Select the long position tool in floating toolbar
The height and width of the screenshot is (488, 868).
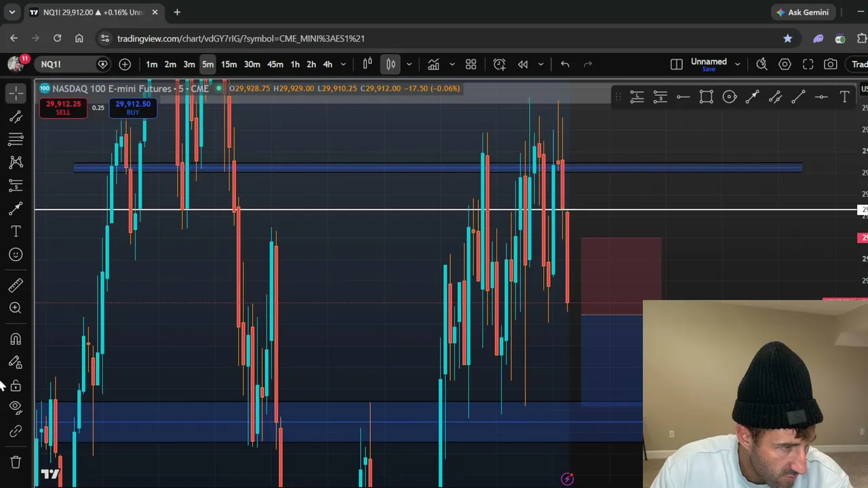637,97
